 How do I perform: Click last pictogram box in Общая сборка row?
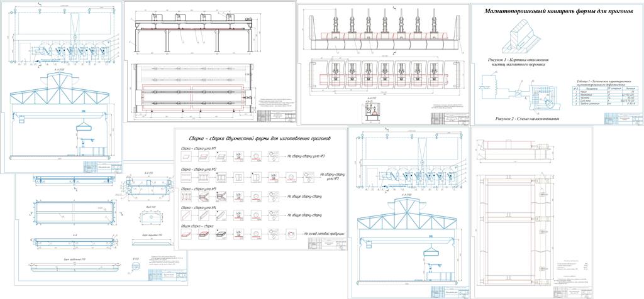[291, 234]
